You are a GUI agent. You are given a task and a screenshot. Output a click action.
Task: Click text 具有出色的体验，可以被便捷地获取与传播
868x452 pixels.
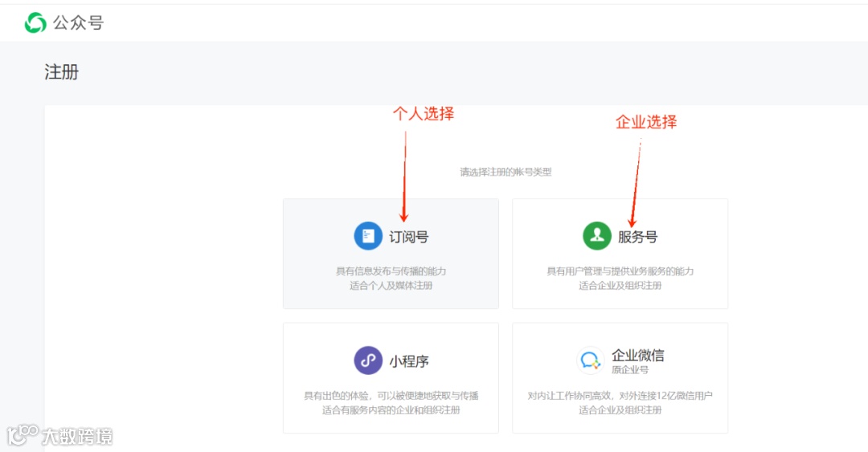[391, 396]
